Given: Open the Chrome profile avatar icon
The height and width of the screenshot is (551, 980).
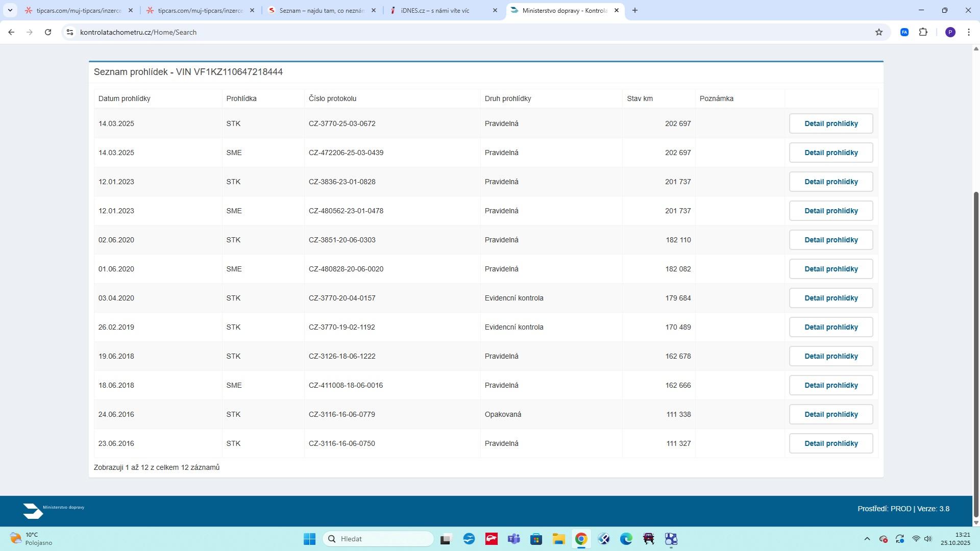Looking at the screenshot, I should [x=950, y=32].
